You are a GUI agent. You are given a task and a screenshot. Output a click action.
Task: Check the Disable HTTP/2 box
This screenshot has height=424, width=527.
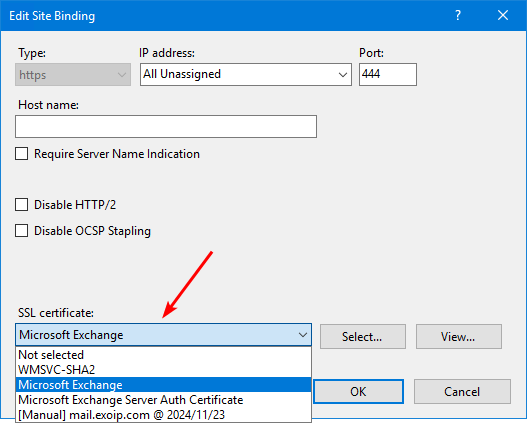point(22,205)
